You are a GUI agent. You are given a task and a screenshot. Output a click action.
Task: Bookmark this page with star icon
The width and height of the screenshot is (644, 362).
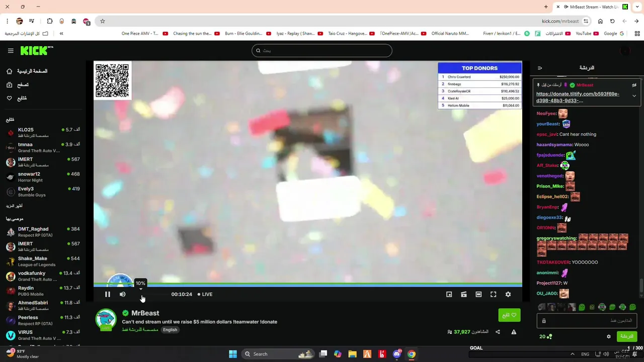pos(102,21)
